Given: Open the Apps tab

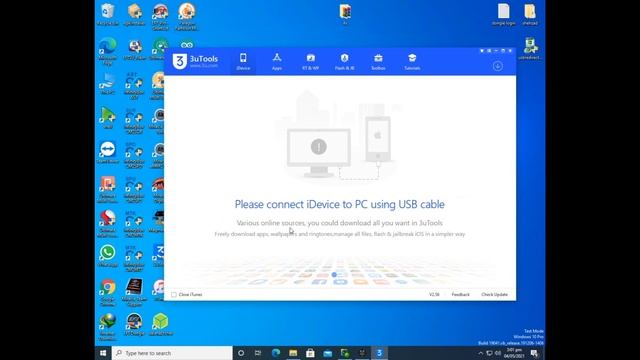Looking at the screenshot, I should click(277, 62).
